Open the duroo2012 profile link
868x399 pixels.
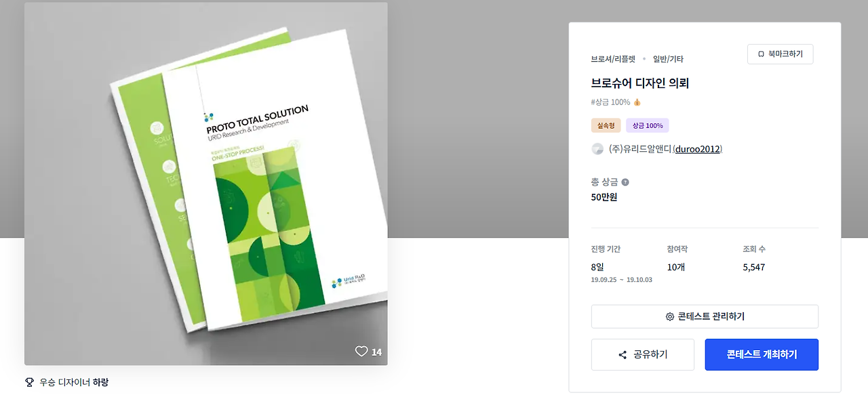click(x=698, y=149)
